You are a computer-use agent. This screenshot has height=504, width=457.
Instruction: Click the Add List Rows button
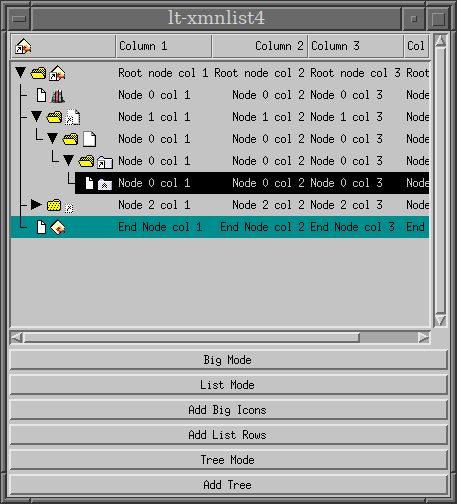228,435
